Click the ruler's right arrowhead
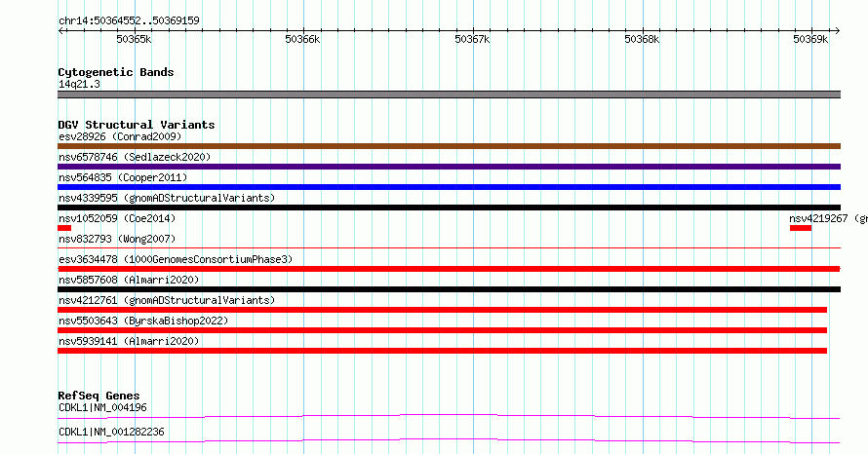 (838, 30)
